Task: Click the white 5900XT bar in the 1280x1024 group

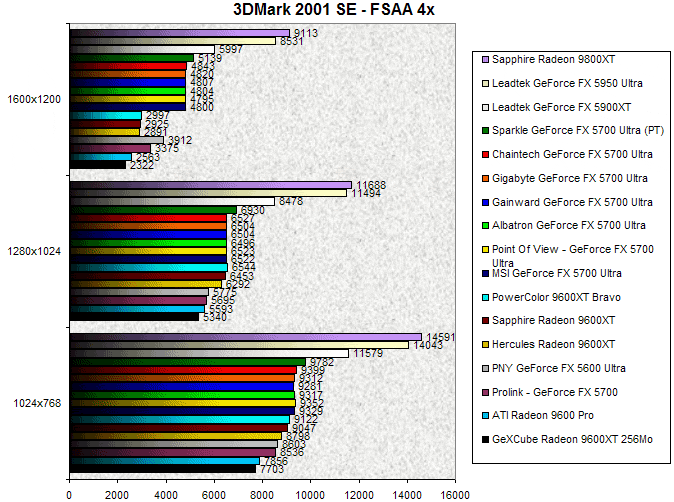Action: 172,201
